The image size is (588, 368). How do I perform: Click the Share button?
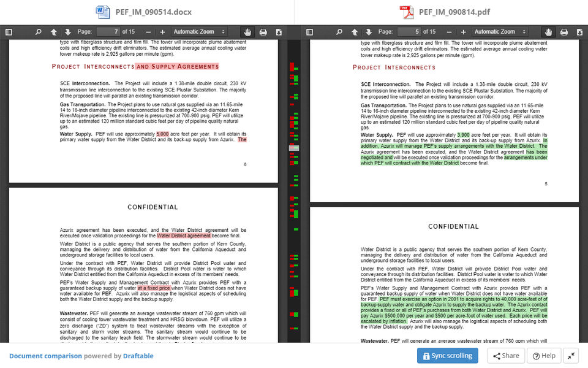pos(506,356)
